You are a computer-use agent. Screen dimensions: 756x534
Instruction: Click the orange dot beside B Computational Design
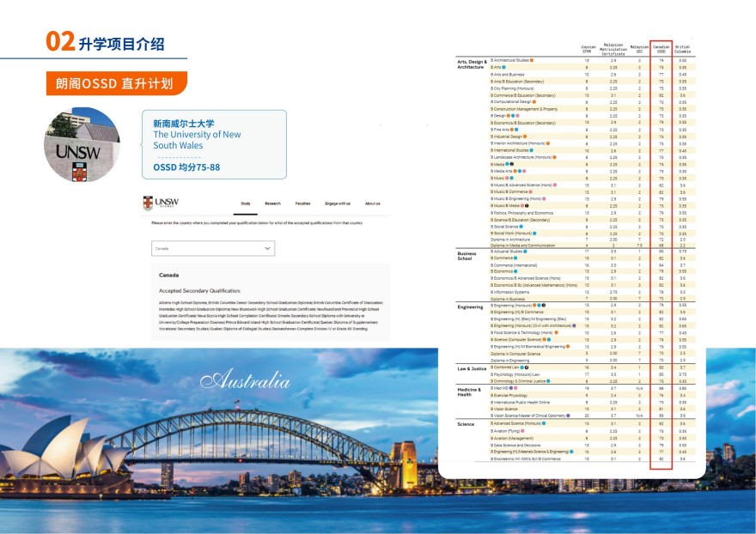coord(534,101)
